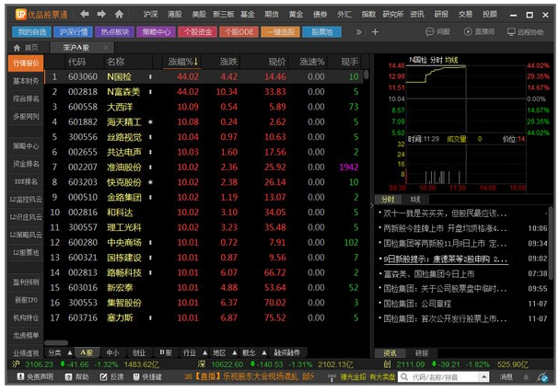Click the marker icon beside 快克股份
559x392 pixels.
(x=150, y=182)
